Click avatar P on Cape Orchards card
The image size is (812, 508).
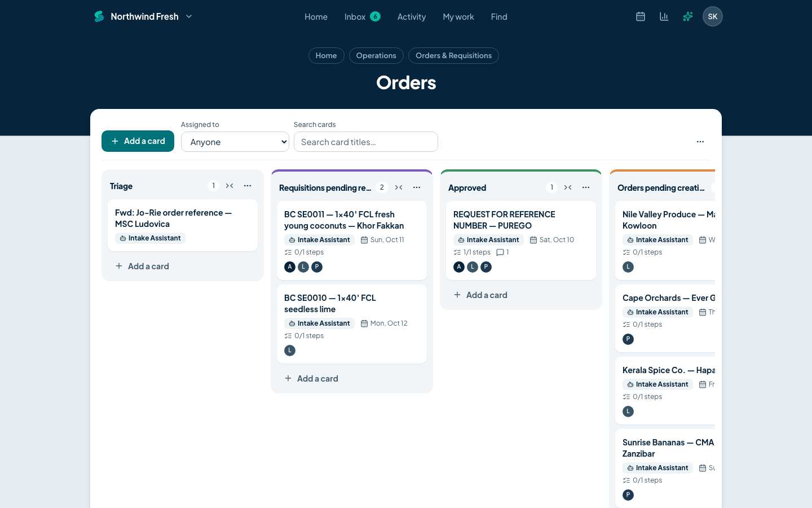628,339
